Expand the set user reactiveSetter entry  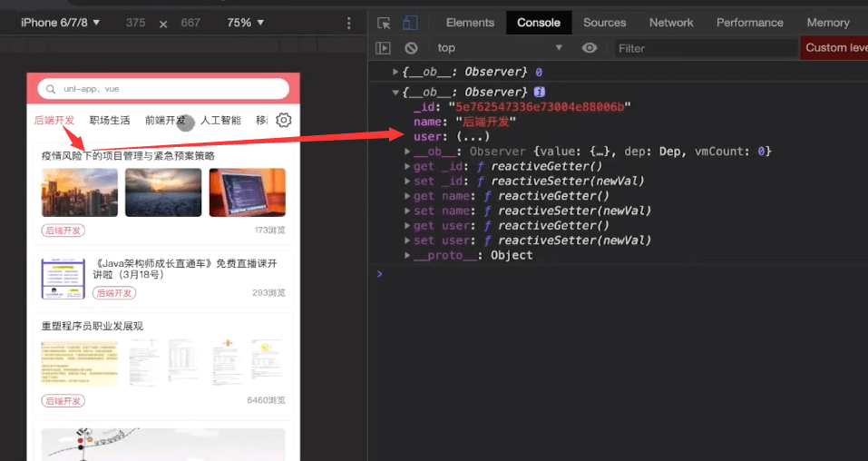(x=407, y=240)
